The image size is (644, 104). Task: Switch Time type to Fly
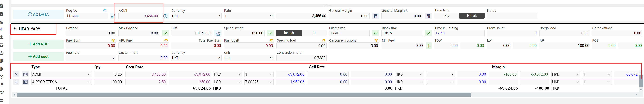(x=447, y=16)
